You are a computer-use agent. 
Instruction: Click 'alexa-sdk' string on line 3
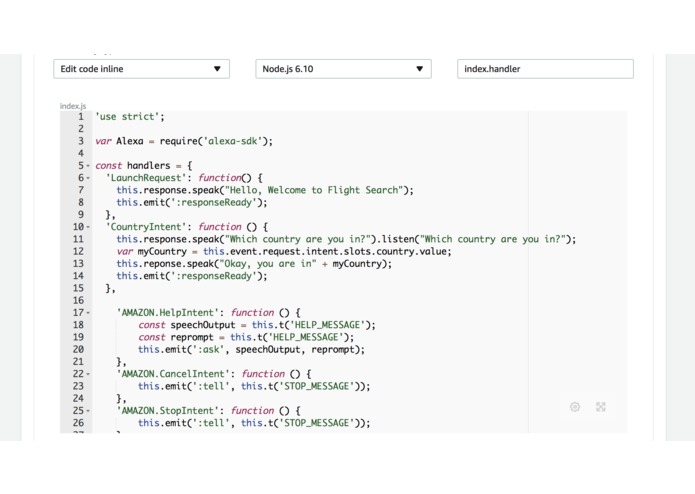(x=233, y=141)
